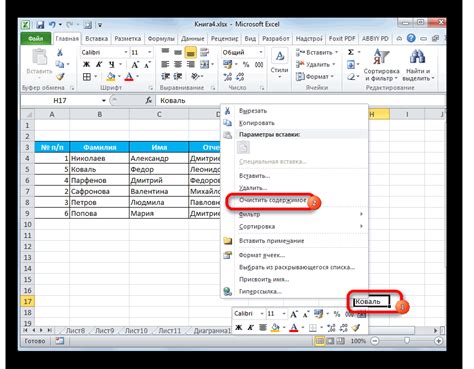Open the font name Calibri dropdown in the ribbon

126,52
